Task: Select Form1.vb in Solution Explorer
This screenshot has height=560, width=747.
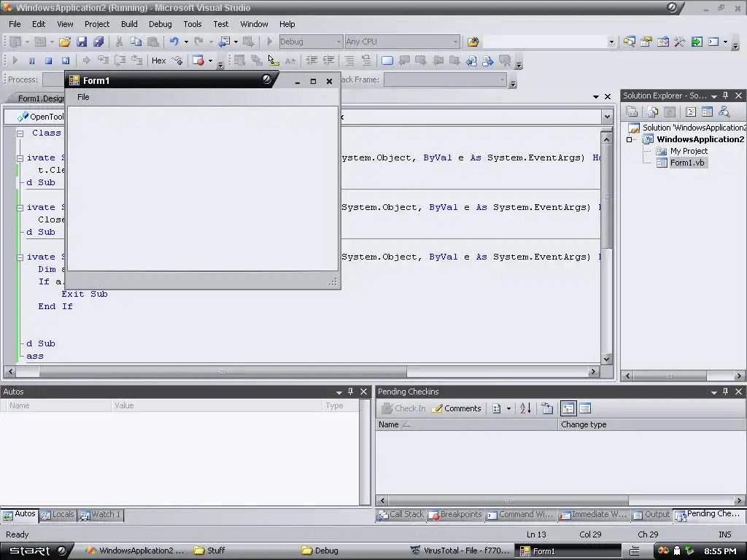Action: pos(687,163)
